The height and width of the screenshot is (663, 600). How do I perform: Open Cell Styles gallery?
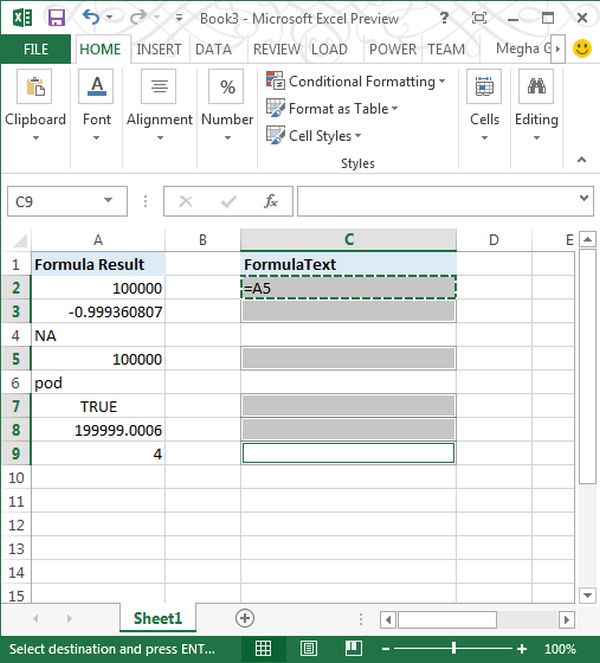pyautogui.click(x=314, y=136)
